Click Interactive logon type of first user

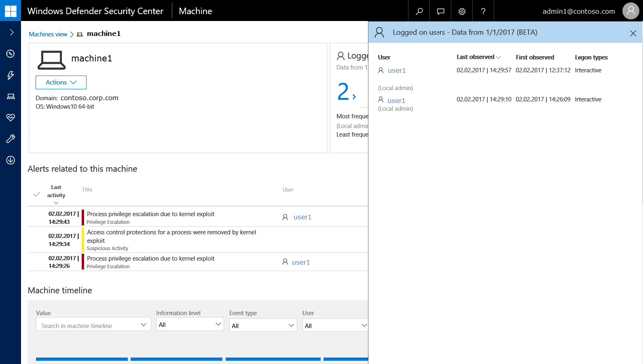pyautogui.click(x=588, y=70)
